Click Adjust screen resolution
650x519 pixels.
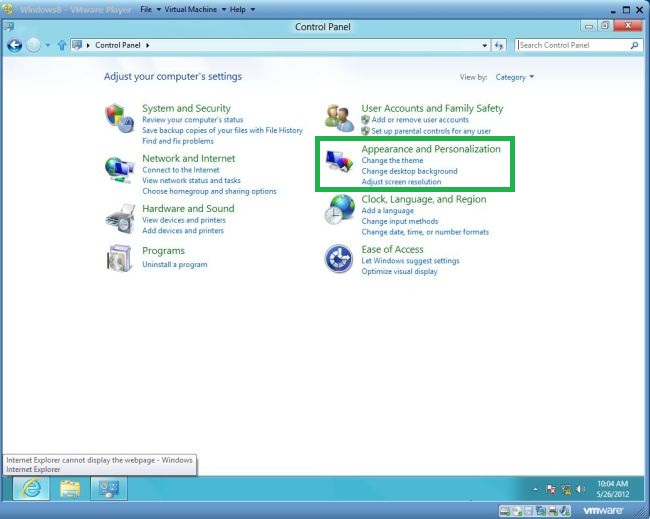(401, 182)
